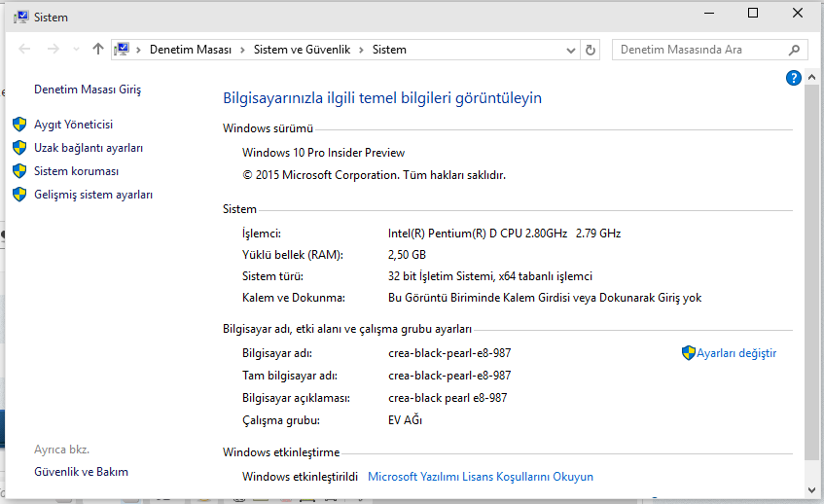
Task: Open Sistem koruması link
Action: tap(76, 171)
